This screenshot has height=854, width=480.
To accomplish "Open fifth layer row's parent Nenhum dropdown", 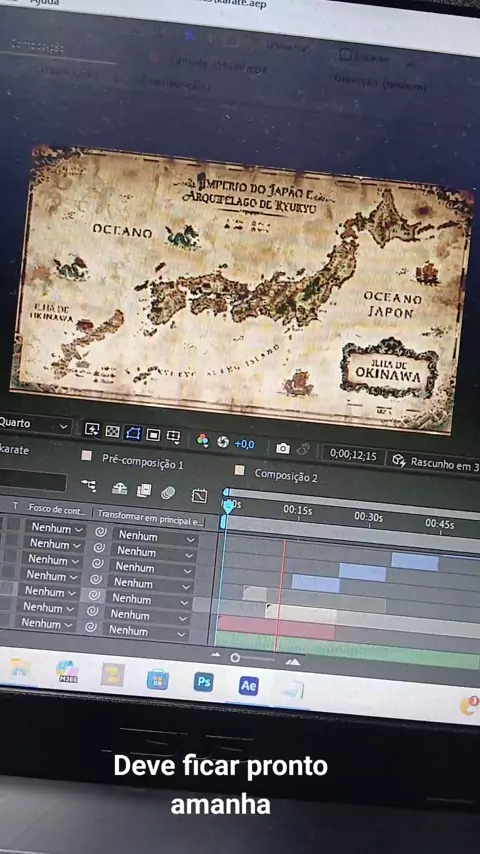I will (150, 600).
